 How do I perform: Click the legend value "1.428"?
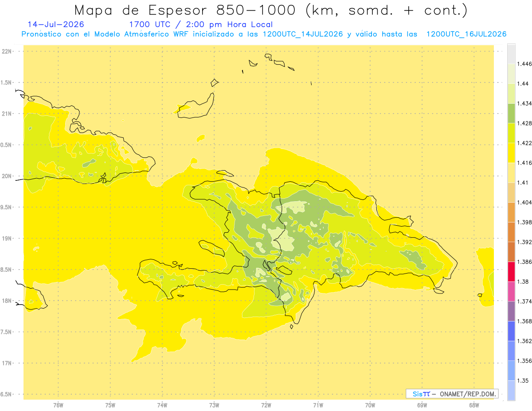524,123
